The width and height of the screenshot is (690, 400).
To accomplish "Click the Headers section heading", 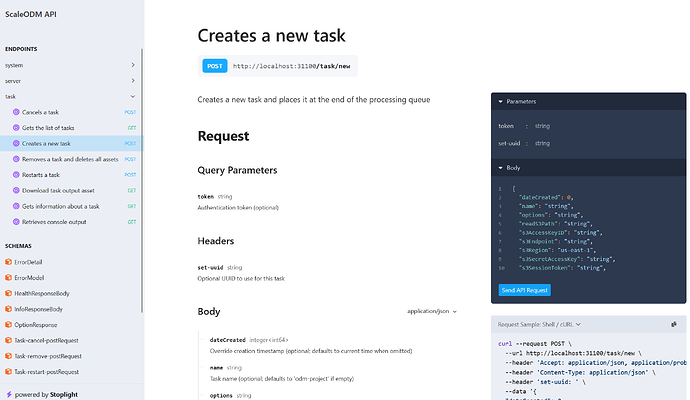I will [216, 241].
